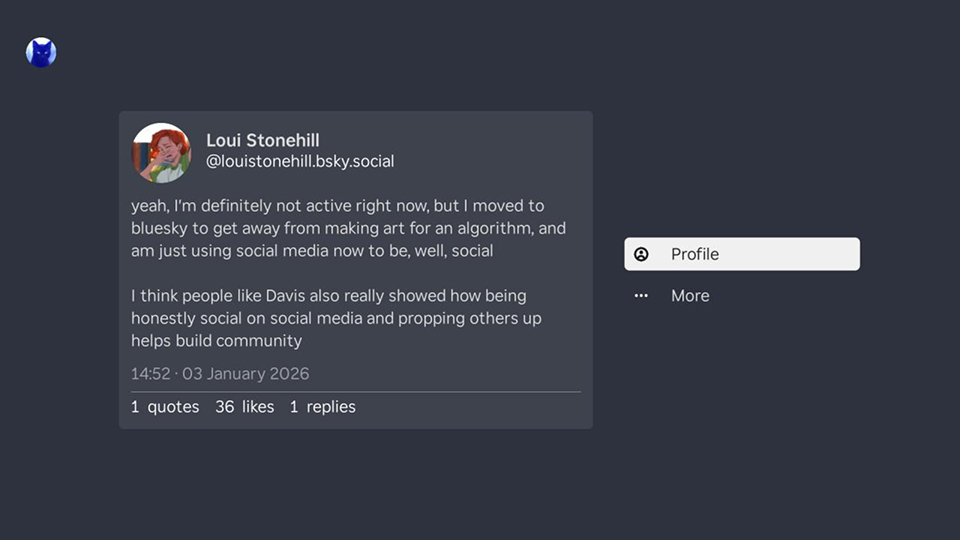The height and width of the screenshot is (540, 960).
Task: Select the Profile menu option
Action: tap(741, 254)
